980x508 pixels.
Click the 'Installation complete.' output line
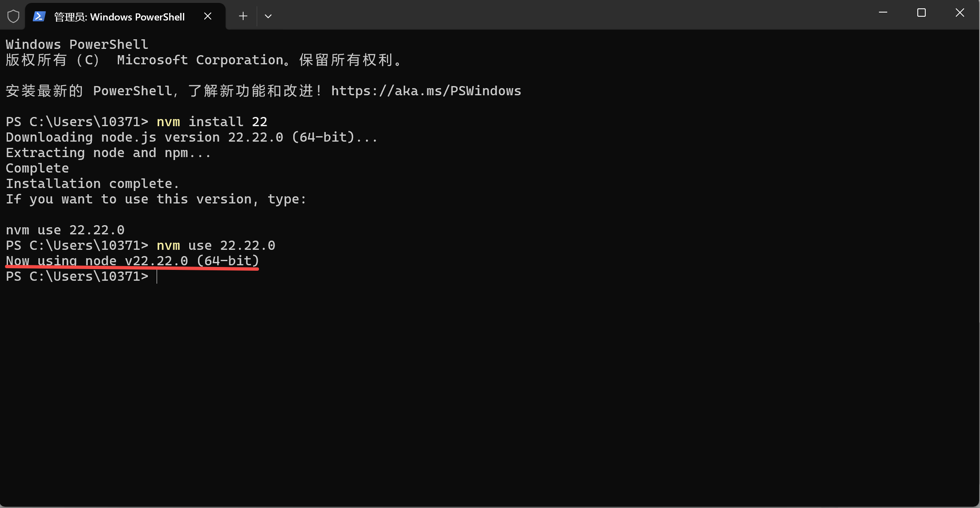[92, 183]
